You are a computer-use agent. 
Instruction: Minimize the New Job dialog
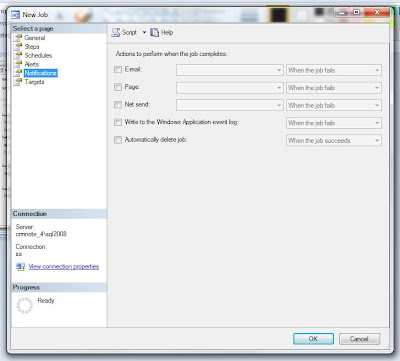tap(342, 13)
